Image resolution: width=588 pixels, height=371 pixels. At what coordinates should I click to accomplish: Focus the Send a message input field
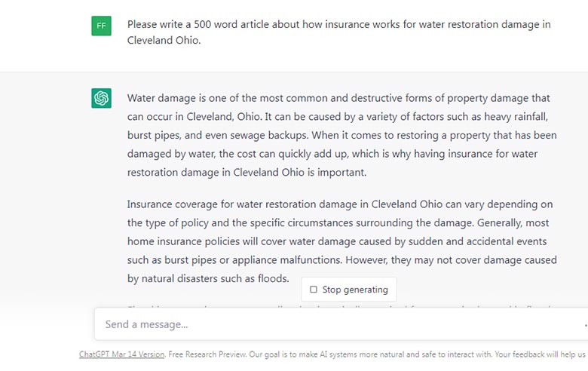[x=332, y=324]
